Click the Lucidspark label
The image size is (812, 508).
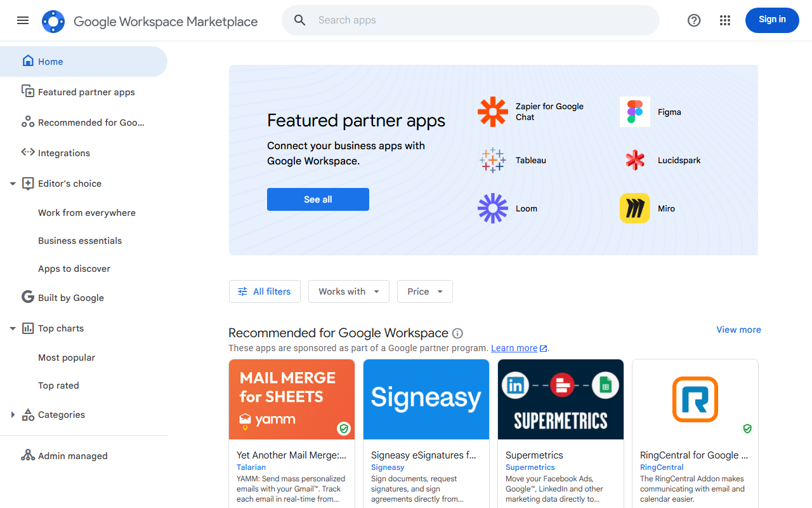[679, 161]
